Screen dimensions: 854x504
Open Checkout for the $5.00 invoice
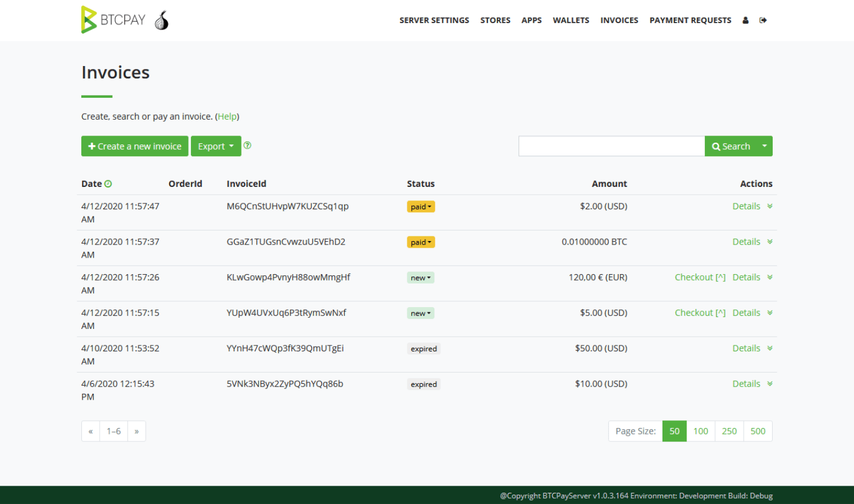pos(700,312)
